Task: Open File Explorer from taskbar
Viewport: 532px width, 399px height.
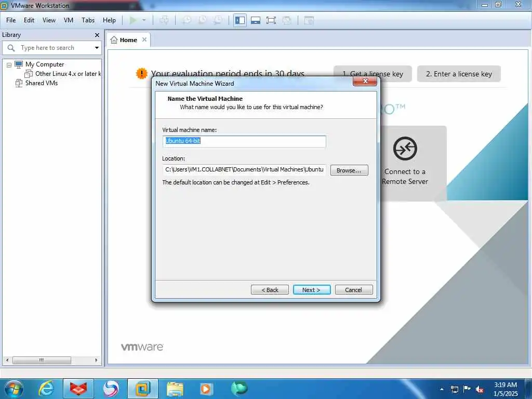Action: [x=175, y=389]
